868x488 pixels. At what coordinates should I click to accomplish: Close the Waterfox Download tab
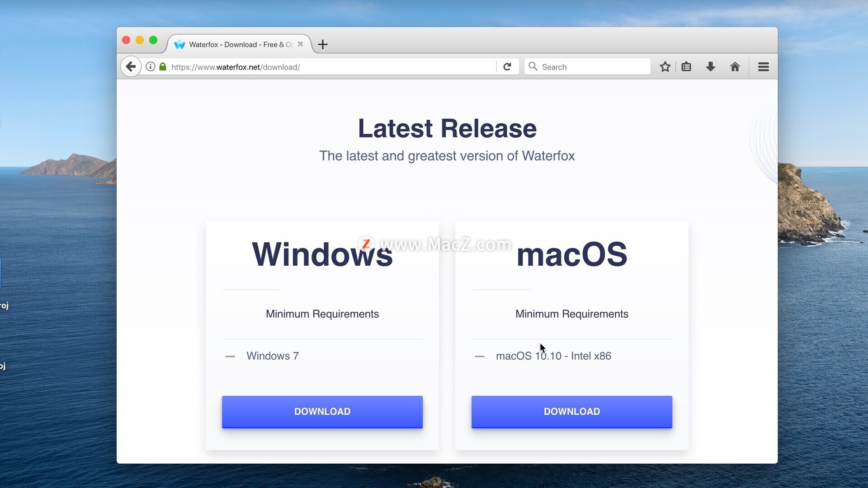click(300, 44)
